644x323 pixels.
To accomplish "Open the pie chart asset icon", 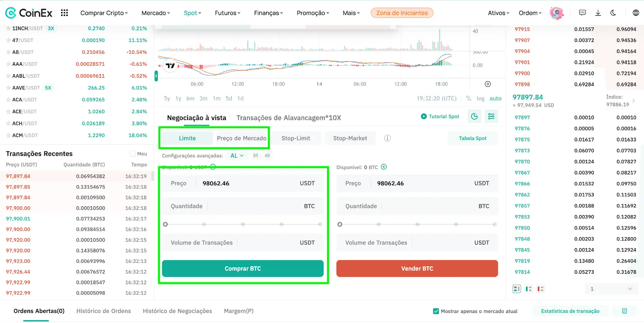I will click(x=475, y=116).
